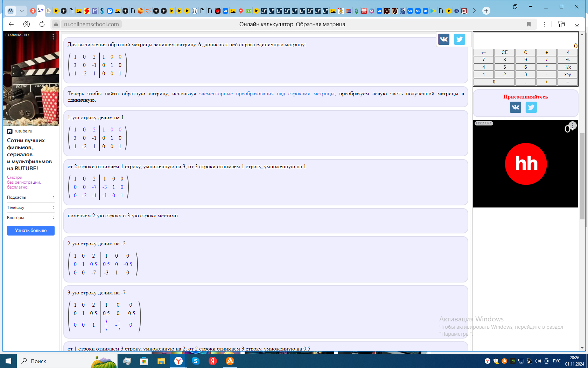Open the volume control in system tray
588x368 pixels.
(538, 361)
